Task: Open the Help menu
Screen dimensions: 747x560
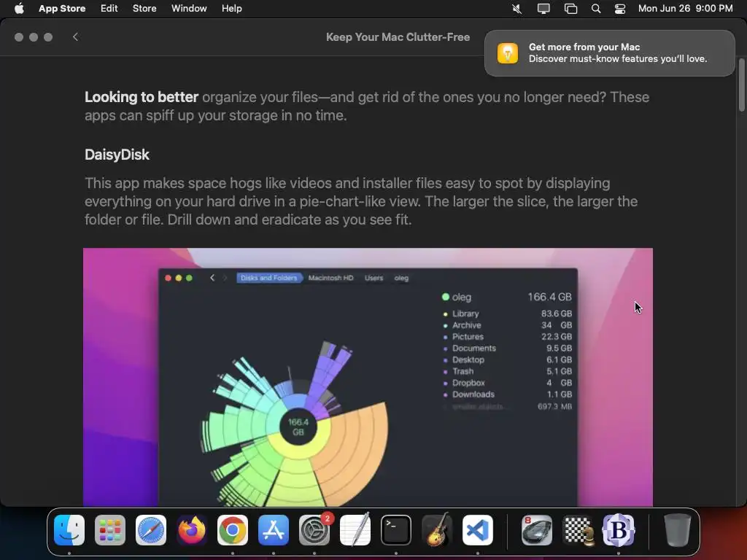Action: click(231, 9)
